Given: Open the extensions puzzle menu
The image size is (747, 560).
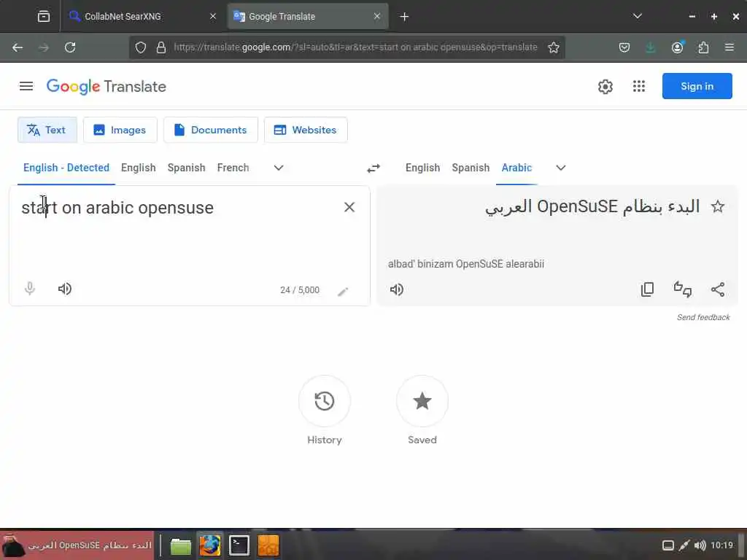Looking at the screenshot, I should tap(703, 47).
